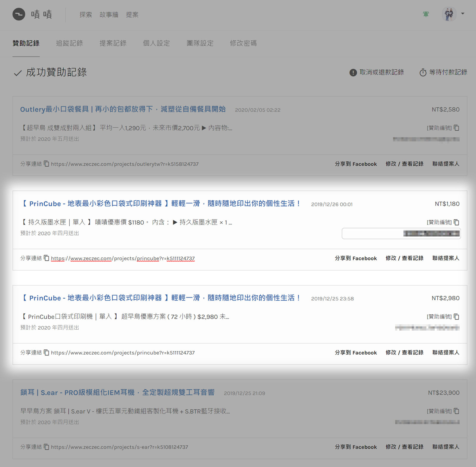The width and height of the screenshot is (476, 467).
Task: Open 修改密碼 tab
Action: click(243, 43)
